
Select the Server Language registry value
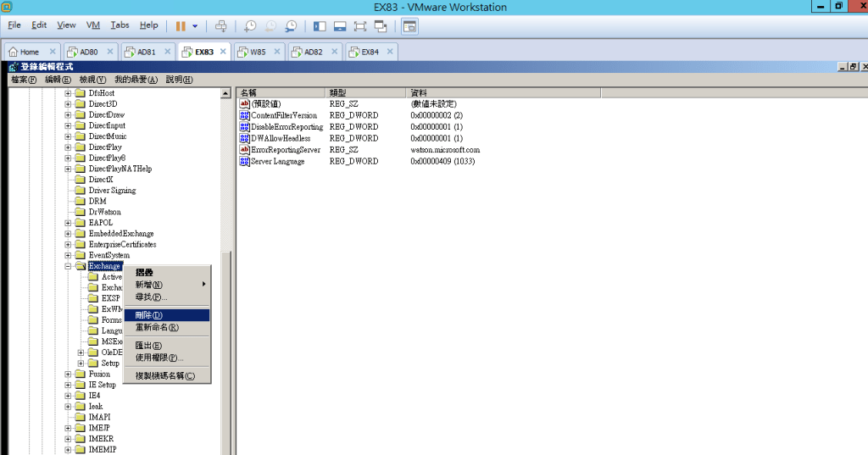pos(277,161)
